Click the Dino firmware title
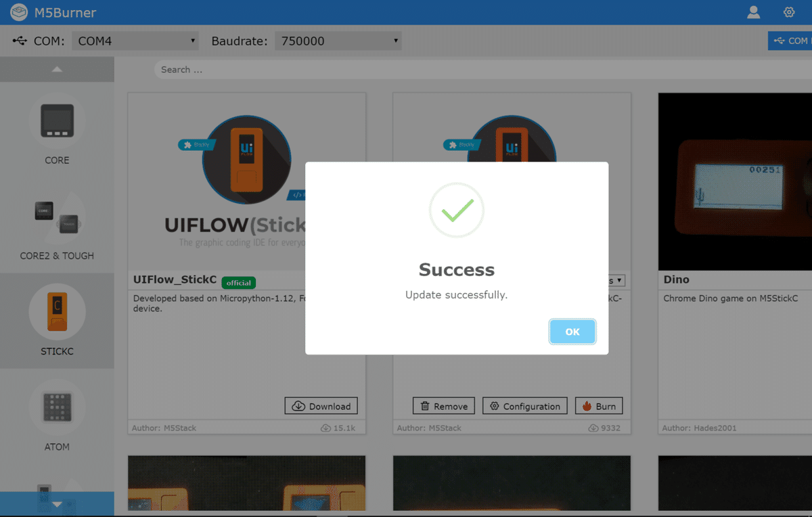The image size is (812, 517). [676, 279]
